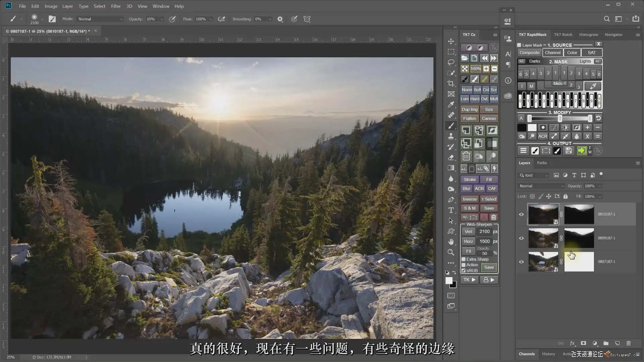The height and width of the screenshot is (362, 644).
Task: Hide the 0810187-1 layer
Action: (x=521, y=214)
